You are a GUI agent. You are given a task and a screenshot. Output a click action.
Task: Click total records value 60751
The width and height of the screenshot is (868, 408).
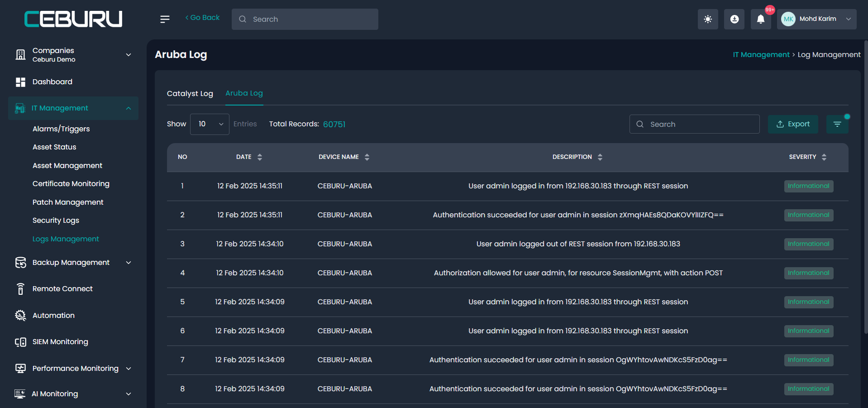click(x=334, y=125)
